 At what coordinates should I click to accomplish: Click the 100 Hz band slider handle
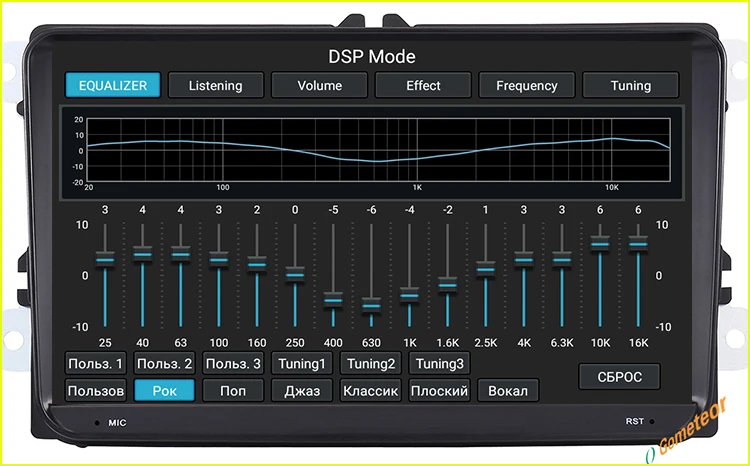point(219,260)
